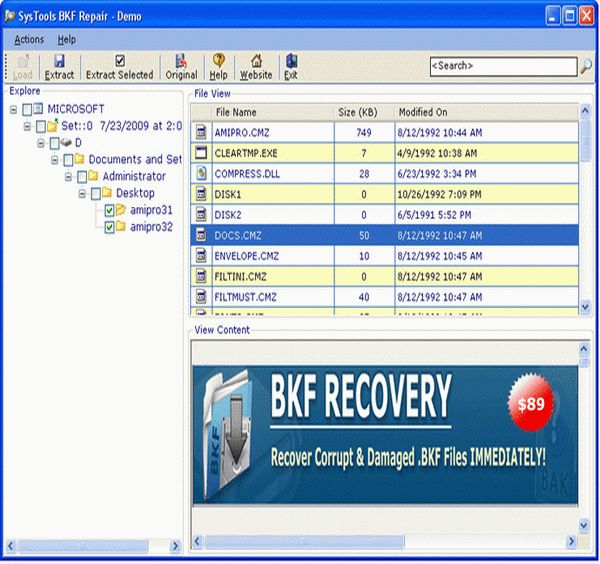The width and height of the screenshot is (600, 564).
Task: Click the Administrator folder icon
Action: coord(93,176)
